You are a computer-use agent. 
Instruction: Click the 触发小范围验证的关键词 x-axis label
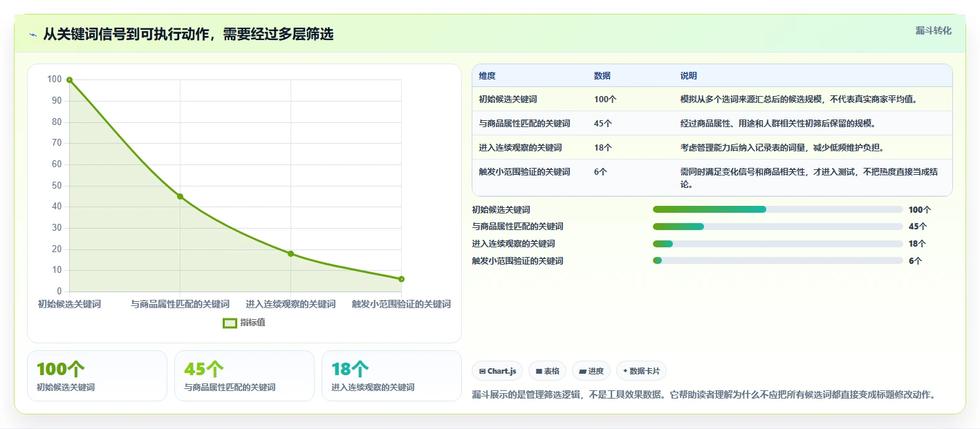pos(401,304)
